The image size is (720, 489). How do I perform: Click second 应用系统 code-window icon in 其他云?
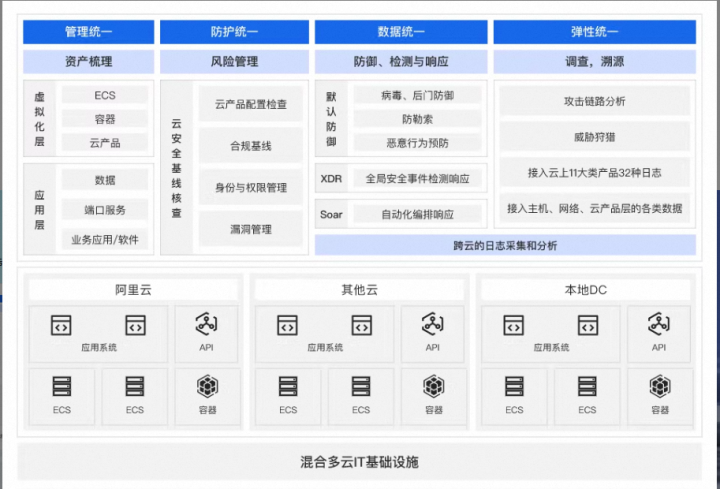(x=362, y=325)
